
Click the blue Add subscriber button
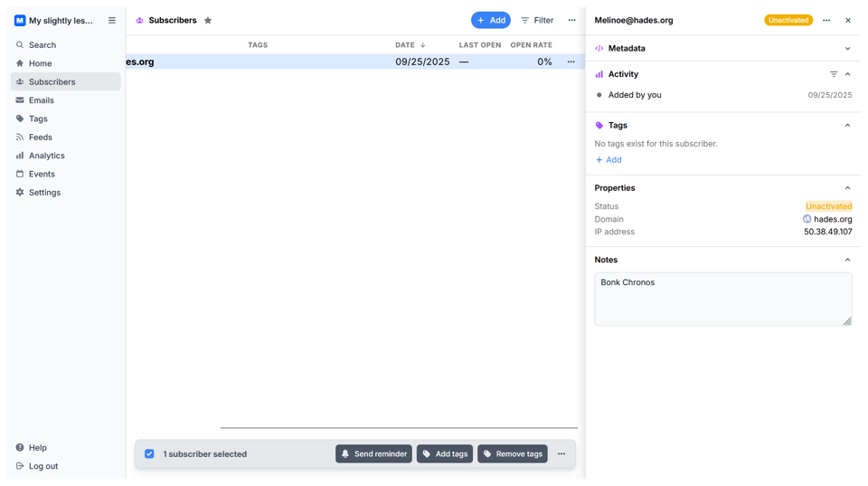[x=490, y=20]
